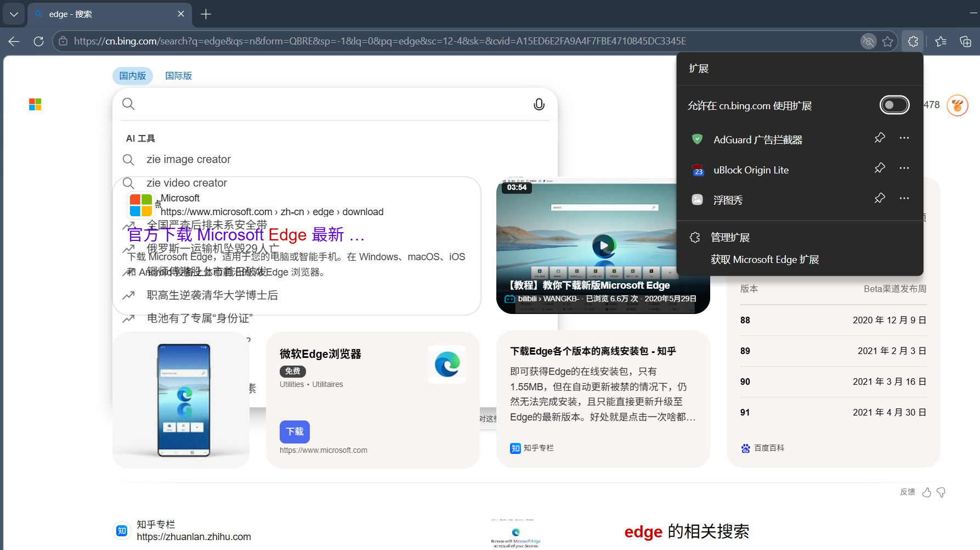Click the blue 下载 button

294,432
